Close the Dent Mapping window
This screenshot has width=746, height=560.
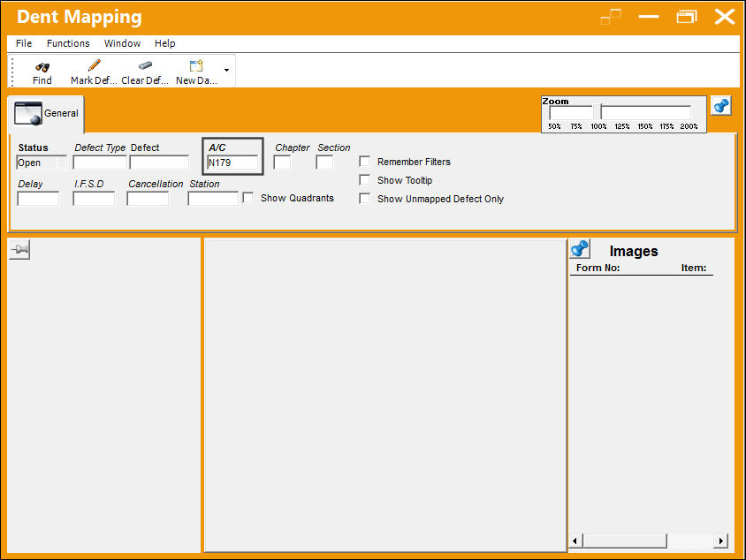(725, 17)
